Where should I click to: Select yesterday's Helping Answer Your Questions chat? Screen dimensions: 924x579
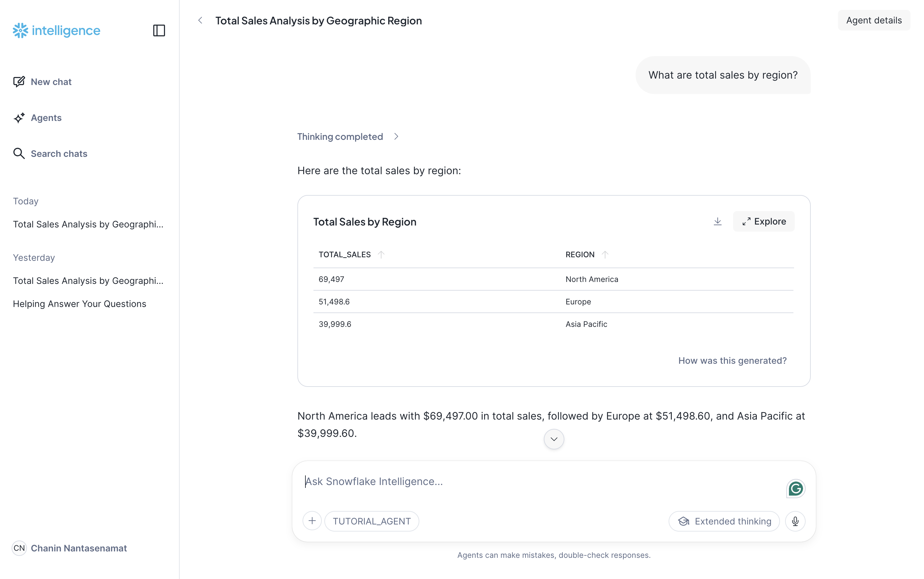click(79, 303)
